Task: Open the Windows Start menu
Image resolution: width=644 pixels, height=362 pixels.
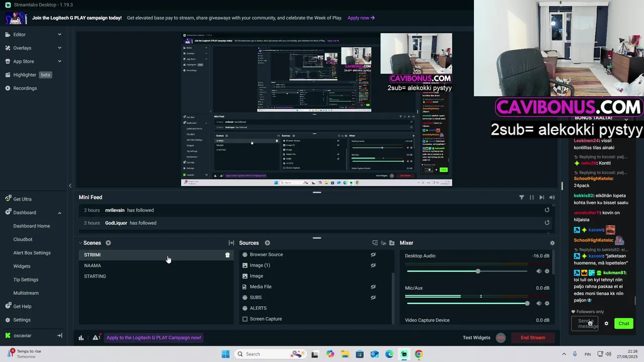Action: pos(225,354)
